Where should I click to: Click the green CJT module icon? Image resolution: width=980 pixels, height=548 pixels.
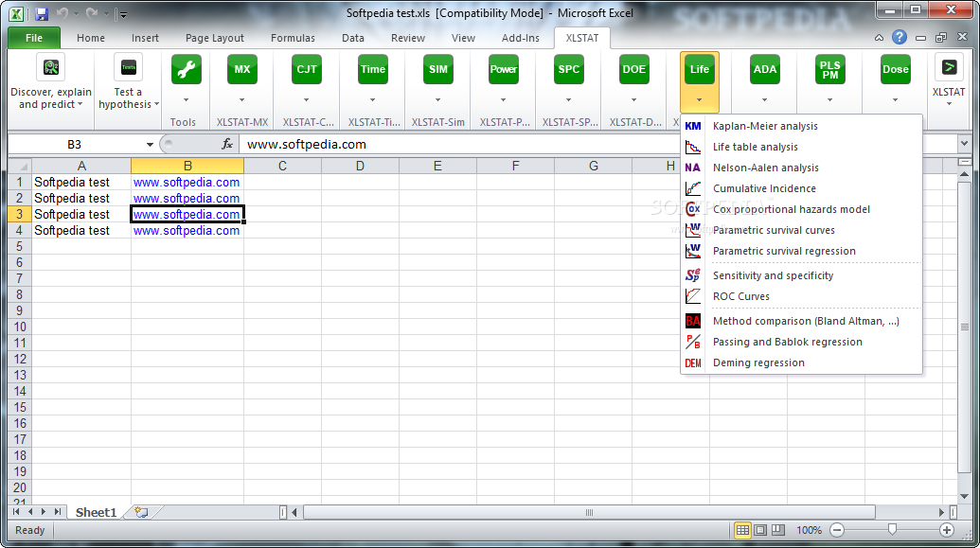[306, 69]
